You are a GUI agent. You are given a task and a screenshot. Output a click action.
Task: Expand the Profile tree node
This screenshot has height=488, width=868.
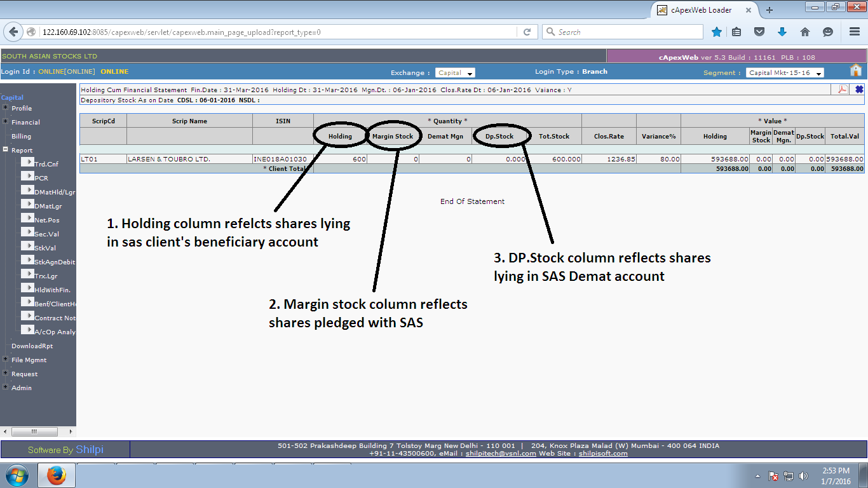pos(6,107)
